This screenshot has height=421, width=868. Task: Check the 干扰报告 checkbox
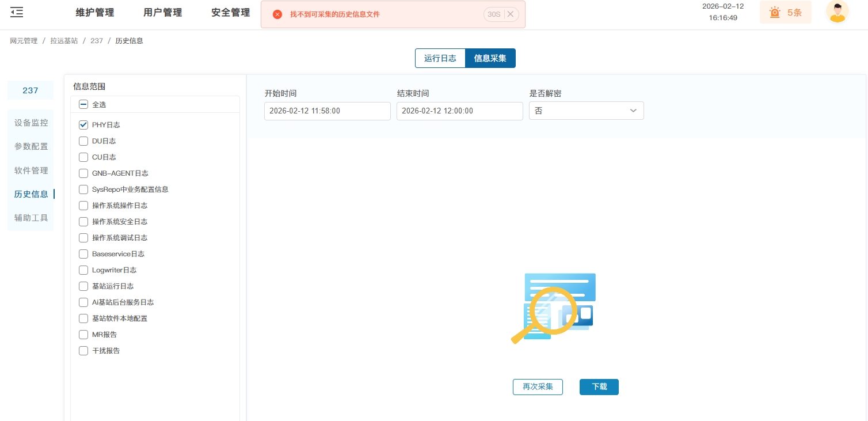[x=83, y=351]
